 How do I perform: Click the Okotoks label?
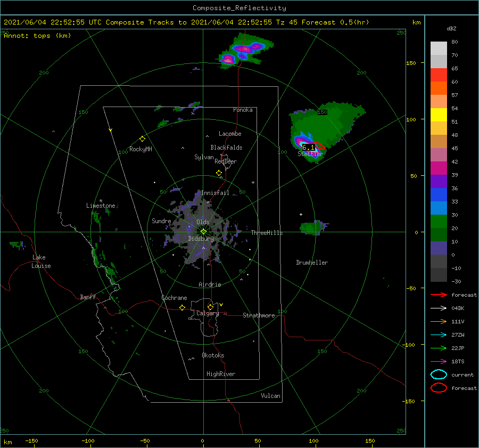pos(213,355)
